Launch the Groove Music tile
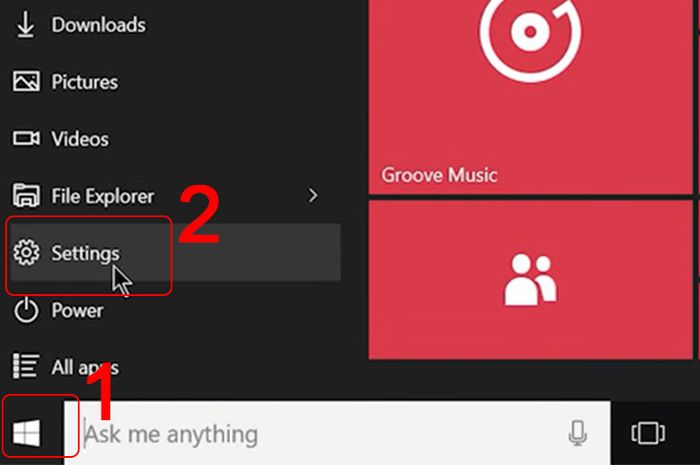The height and width of the screenshot is (465, 700). 530,97
